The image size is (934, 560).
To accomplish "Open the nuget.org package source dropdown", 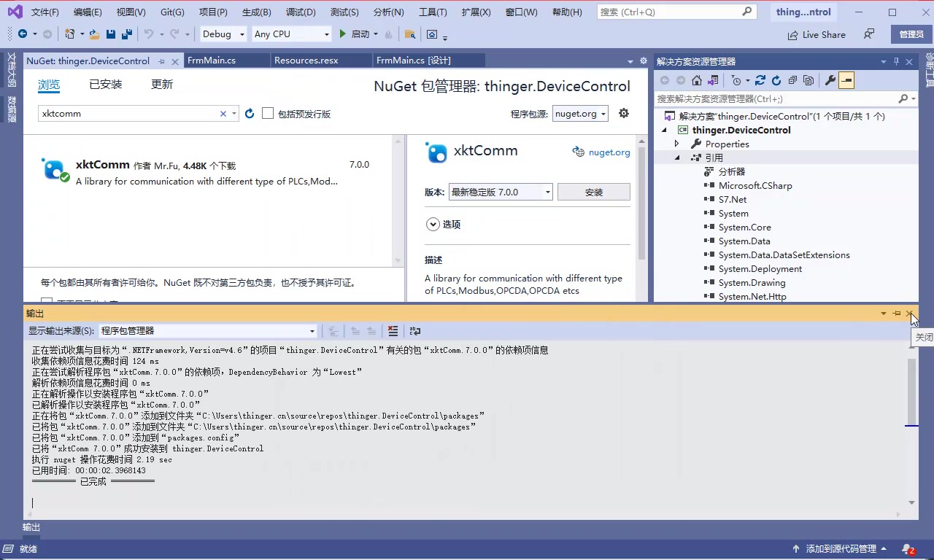I will click(580, 113).
